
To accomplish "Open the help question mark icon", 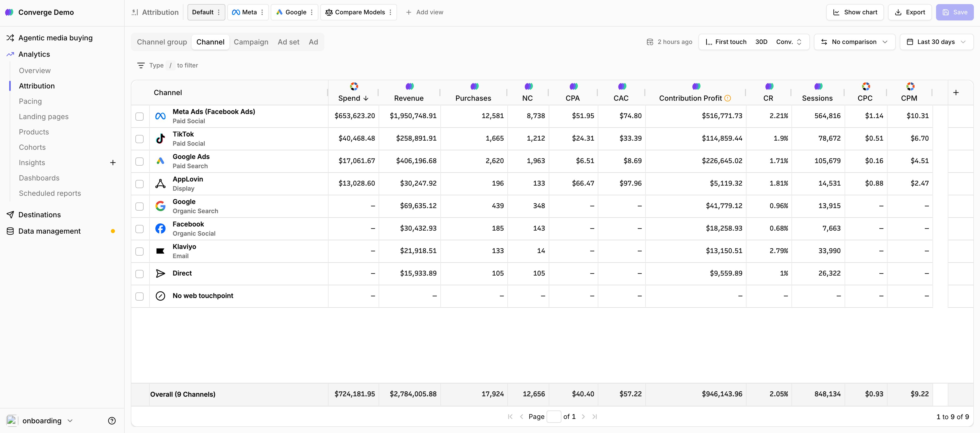I will point(112,420).
